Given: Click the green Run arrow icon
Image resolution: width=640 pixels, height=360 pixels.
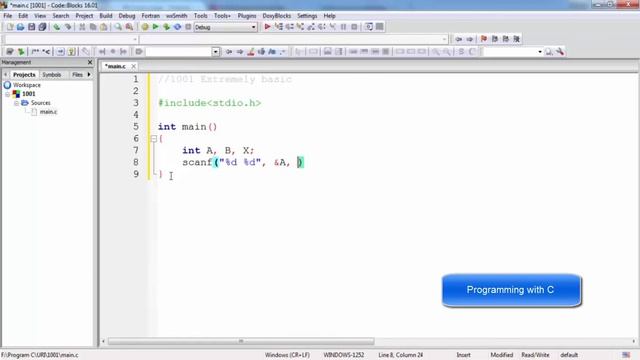Looking at the screenshot, I should 156,27.
